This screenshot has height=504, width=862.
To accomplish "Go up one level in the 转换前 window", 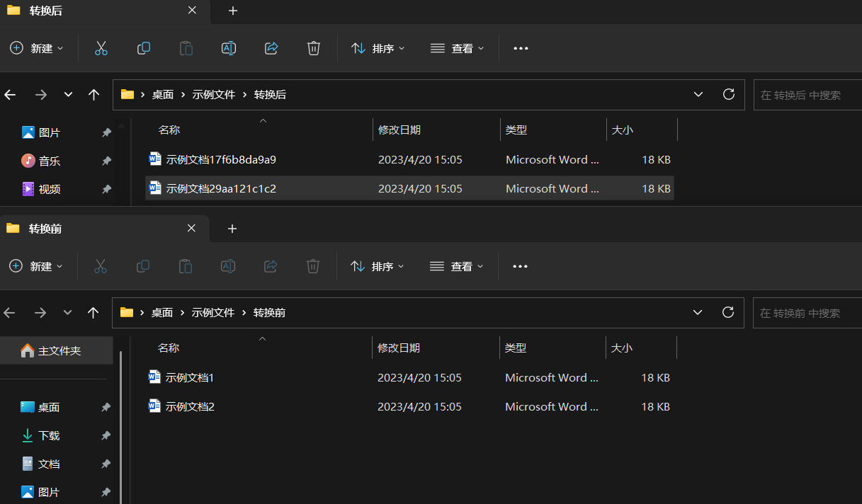I will tap(93, 312).
